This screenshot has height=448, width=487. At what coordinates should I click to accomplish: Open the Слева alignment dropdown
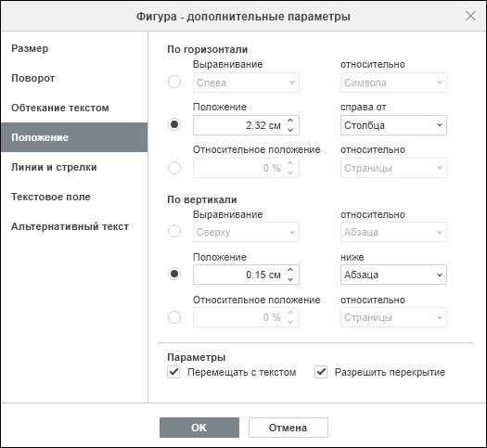pyautogui.click(x=246, y=83)
